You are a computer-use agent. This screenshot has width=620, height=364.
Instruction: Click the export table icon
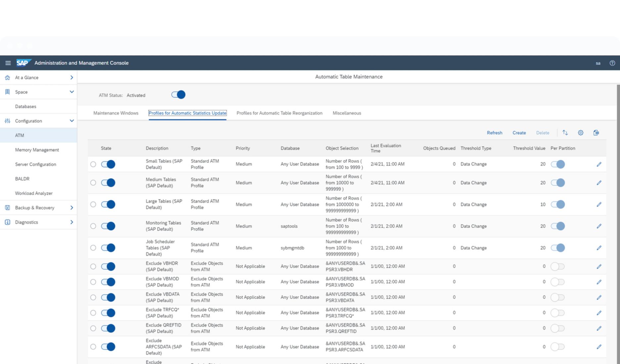point(596,133)
